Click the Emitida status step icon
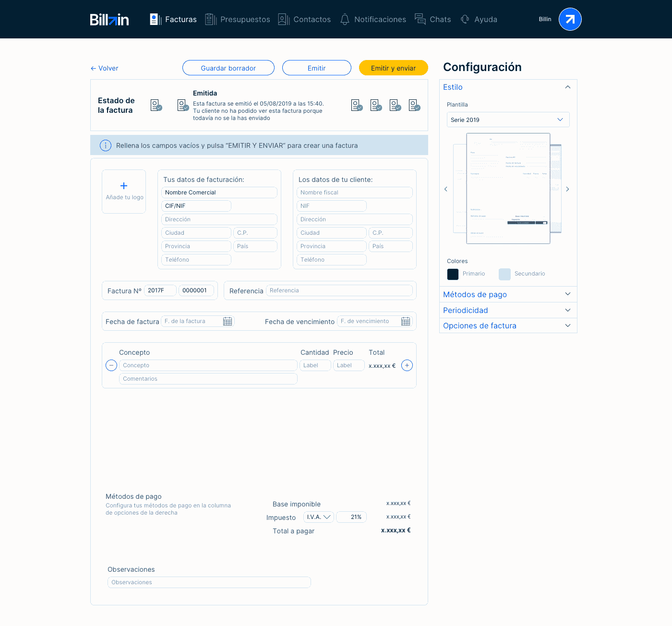 pos(183,105)
